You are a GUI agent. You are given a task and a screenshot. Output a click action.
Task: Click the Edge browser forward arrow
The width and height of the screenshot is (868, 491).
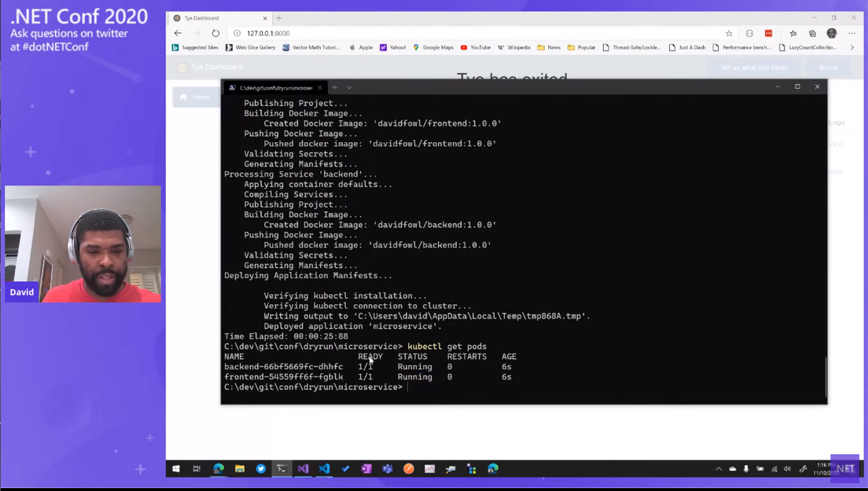click(x=197, y=33)
